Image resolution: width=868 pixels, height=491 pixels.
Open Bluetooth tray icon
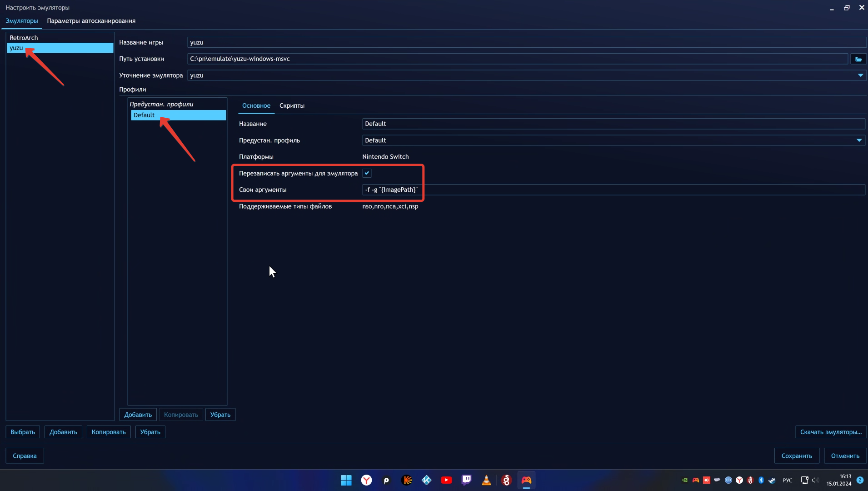tap(761, 480)
